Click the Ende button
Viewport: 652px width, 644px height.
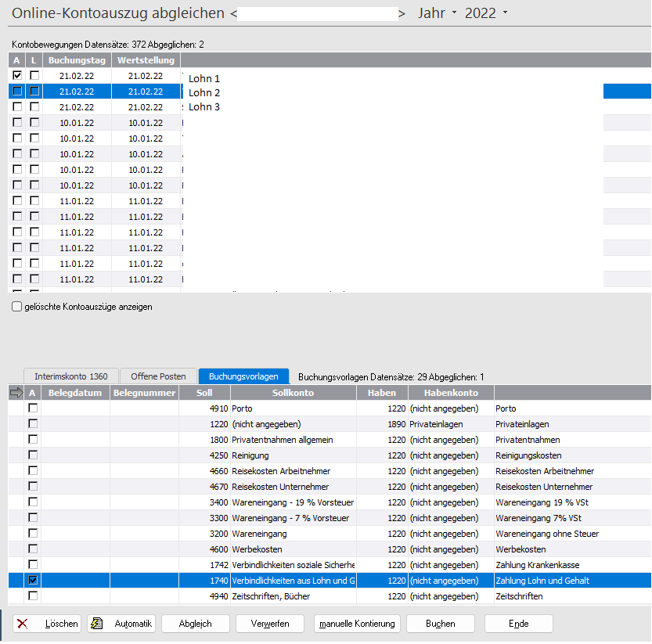(518, 623)
